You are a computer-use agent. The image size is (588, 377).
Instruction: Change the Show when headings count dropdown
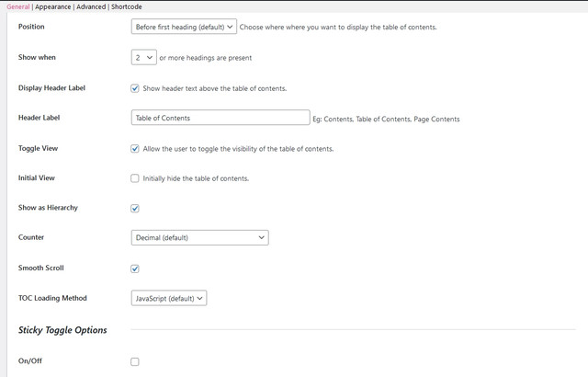click(x=143, y=57)
